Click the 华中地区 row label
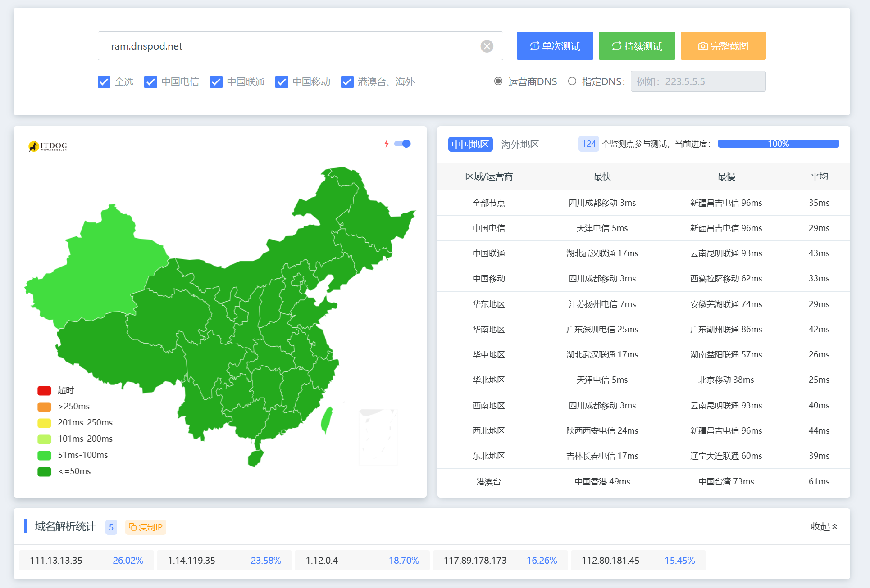 click(489, 354)
